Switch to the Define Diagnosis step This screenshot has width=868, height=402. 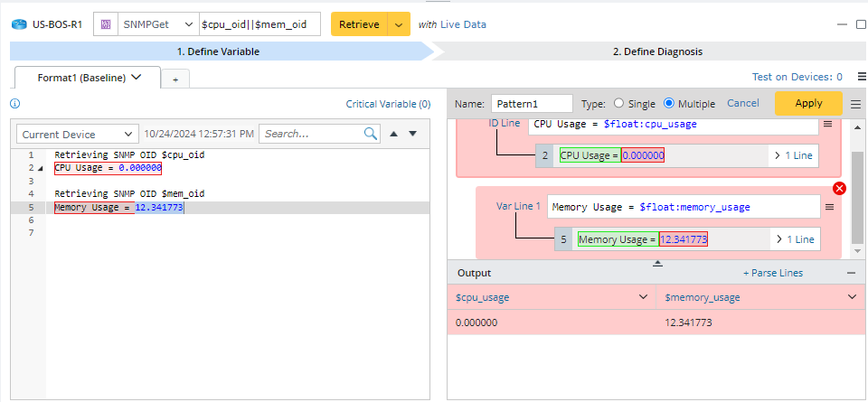coord(656,51)
